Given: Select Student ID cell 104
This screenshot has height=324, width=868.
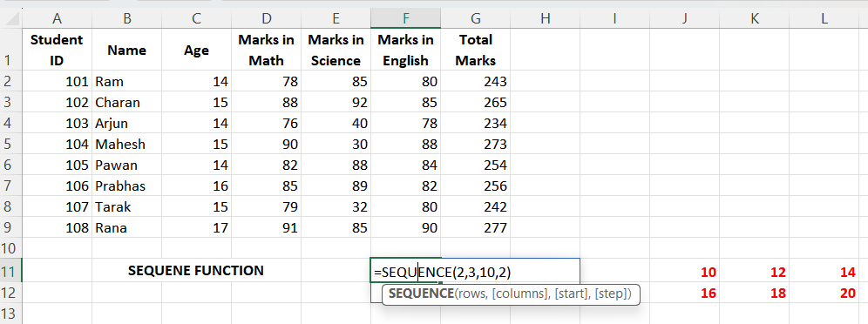Looking at the screenshot, I should [57, 145].
